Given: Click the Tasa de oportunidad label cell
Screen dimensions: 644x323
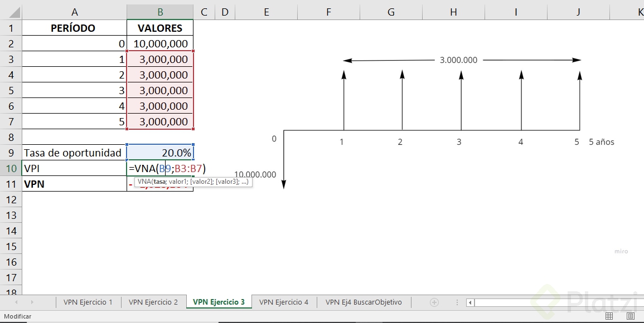Looking at the screenshot, I should (x=74, y=153).
